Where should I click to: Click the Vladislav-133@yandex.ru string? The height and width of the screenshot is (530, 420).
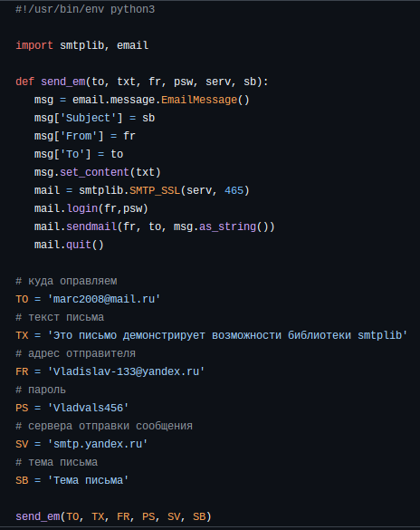(126, 371)
